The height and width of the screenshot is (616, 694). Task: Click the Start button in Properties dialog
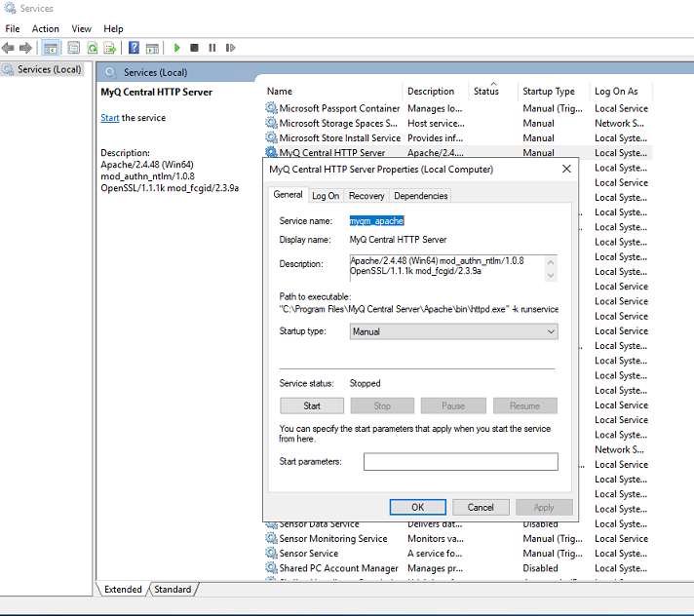coord(312,405)
